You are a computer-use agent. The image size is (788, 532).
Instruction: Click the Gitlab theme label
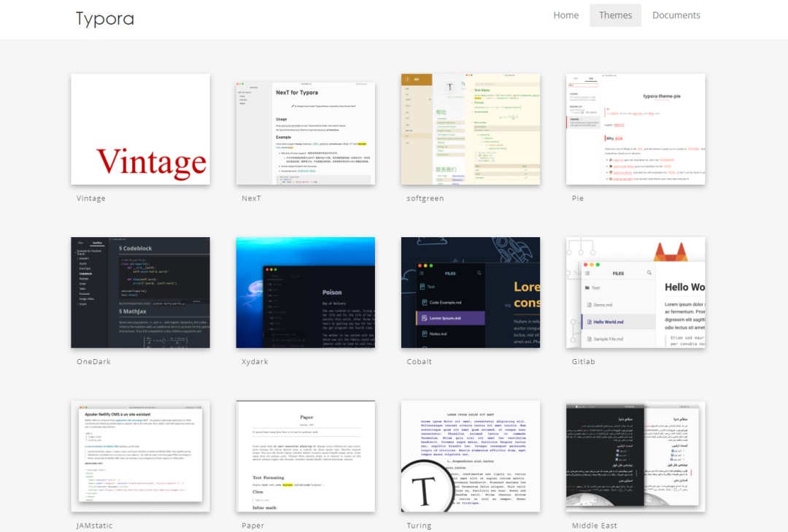pos(584,362)
